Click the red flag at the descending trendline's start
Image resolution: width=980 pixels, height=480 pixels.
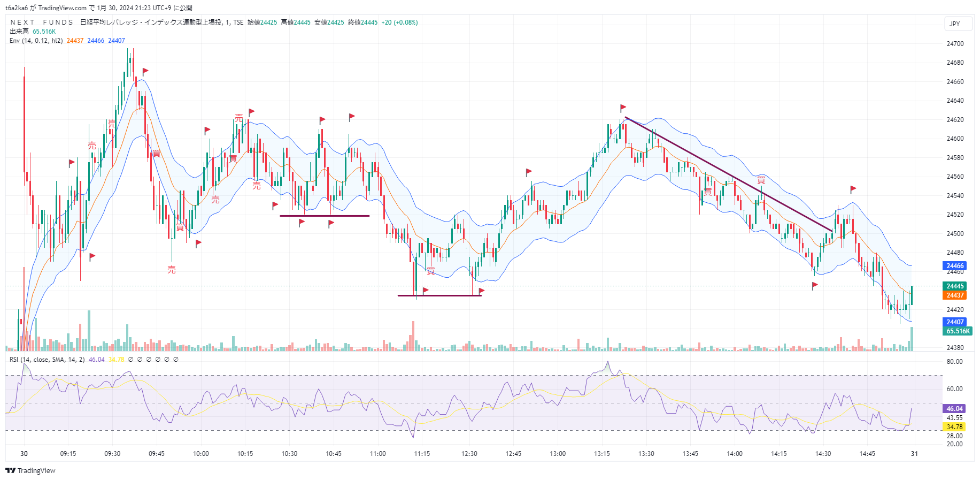(x=623, y=108)
